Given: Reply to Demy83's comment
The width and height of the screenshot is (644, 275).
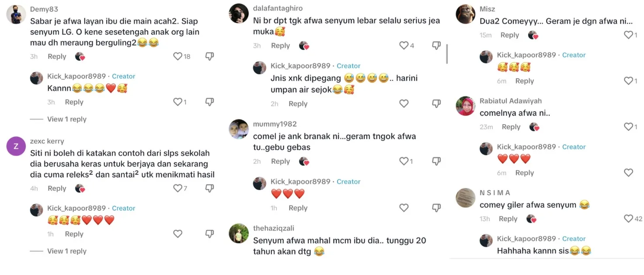Looking at the screenshot, I should (57, 56).
